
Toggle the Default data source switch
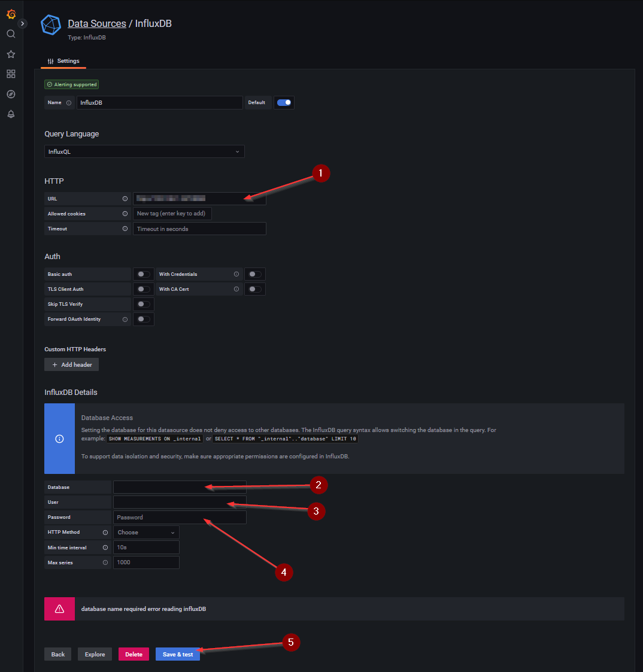pyautogui.click(x=284, y=102)
